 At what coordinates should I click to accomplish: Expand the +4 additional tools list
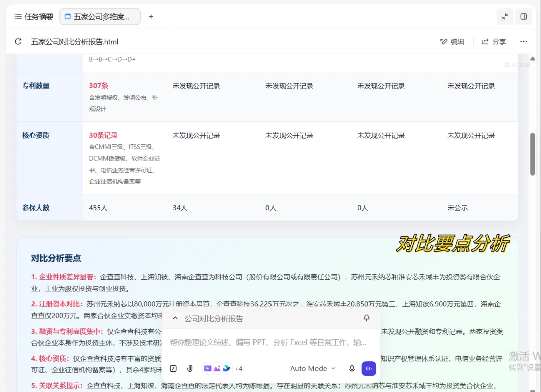click(x=239, y=369)
